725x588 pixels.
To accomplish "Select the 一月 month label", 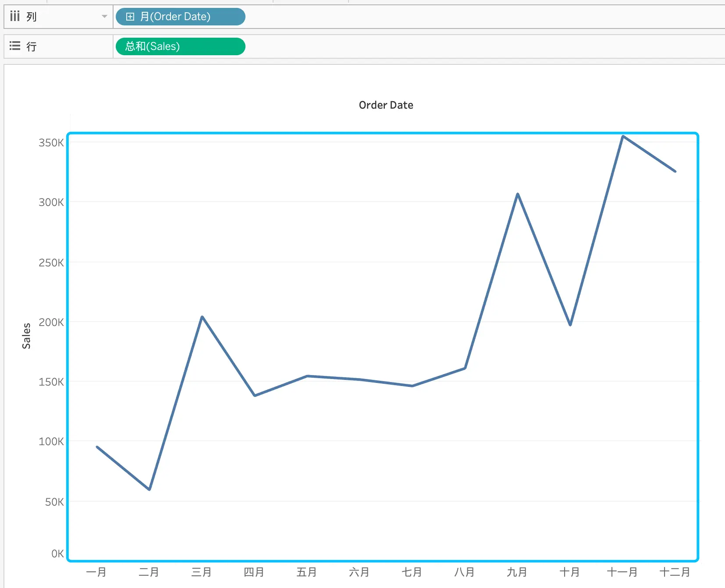I will 96,572.
